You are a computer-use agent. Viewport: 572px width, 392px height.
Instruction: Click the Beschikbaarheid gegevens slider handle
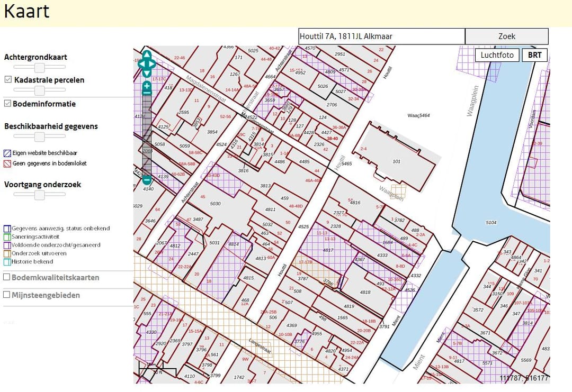coord(39,136)
